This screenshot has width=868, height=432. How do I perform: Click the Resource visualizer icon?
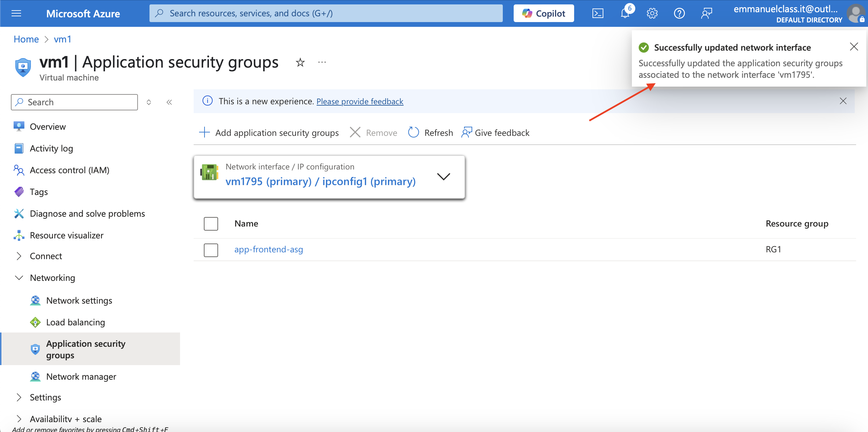click(x=19, y=235)
